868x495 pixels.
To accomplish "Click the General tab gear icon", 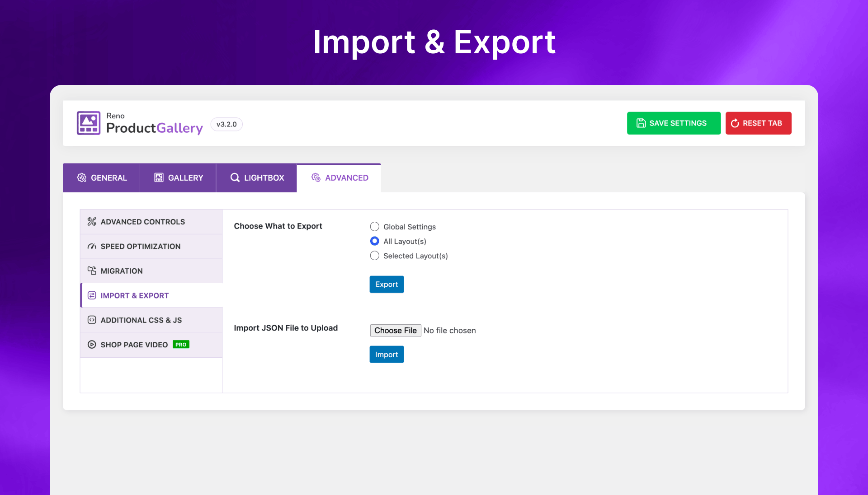I will click(82, 177).
